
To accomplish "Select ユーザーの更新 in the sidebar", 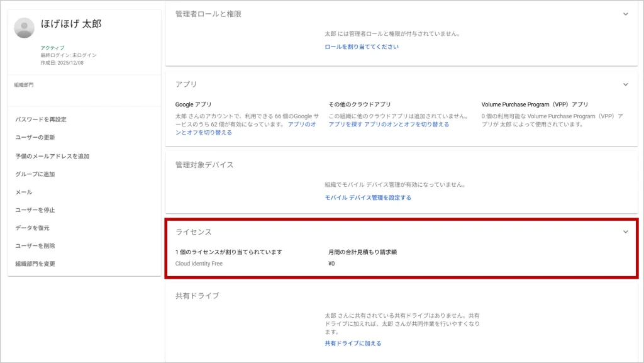I will click(35, 138).
